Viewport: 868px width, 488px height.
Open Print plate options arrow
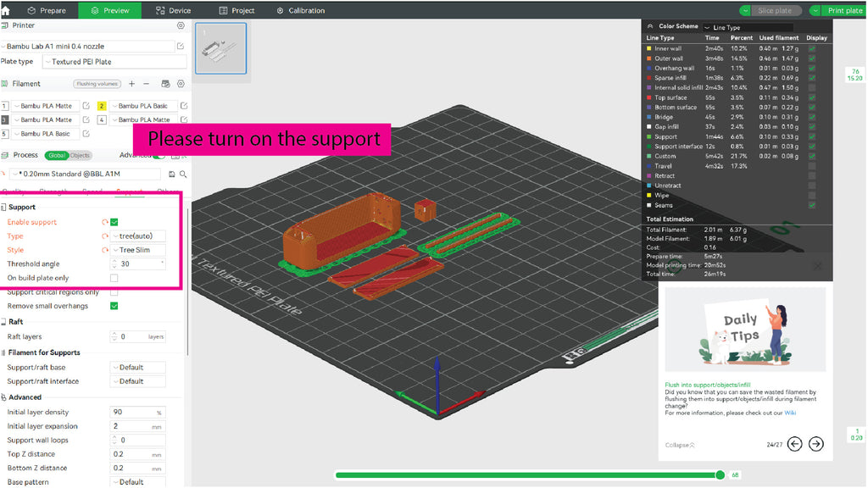coord(815,10)
